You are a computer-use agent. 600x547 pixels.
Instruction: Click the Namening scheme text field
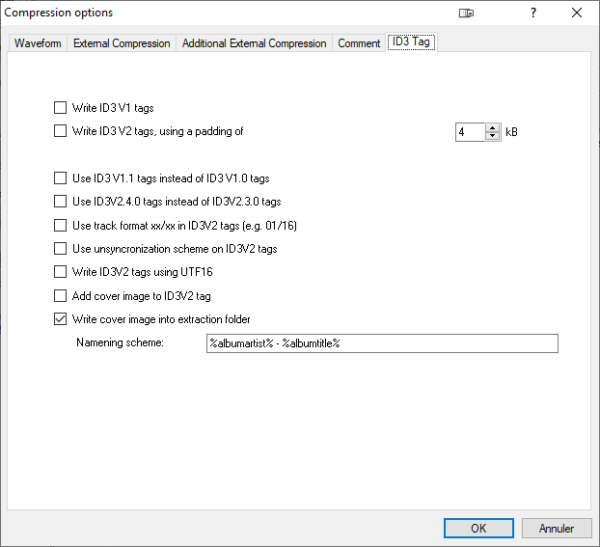(x=382, y=343)
